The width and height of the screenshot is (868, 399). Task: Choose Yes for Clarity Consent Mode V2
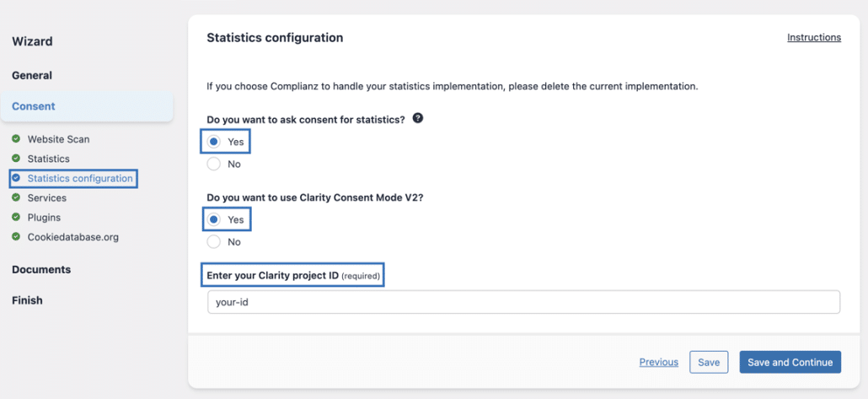tap(214, 219)
